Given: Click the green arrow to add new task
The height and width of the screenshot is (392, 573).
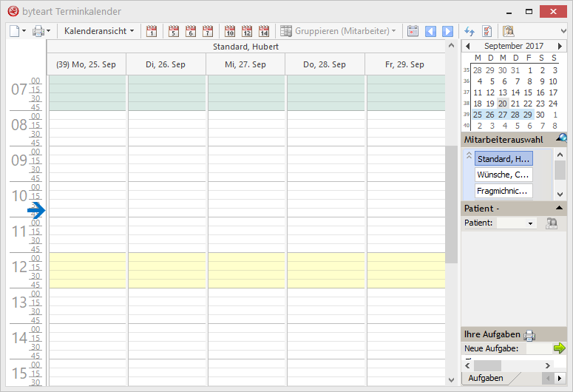Looking at the screenshot, I should pyautogui.click(x=560, y=348).
